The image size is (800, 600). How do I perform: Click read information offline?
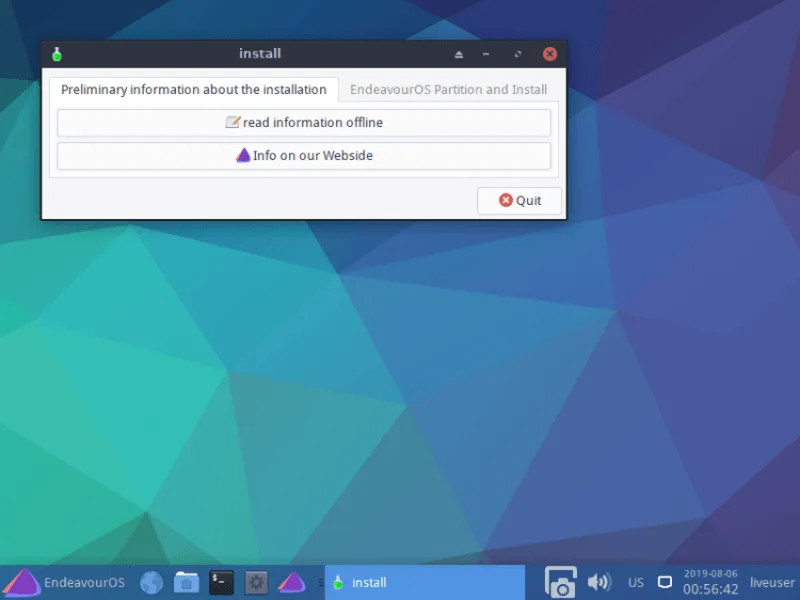click(x=304, y=122)
